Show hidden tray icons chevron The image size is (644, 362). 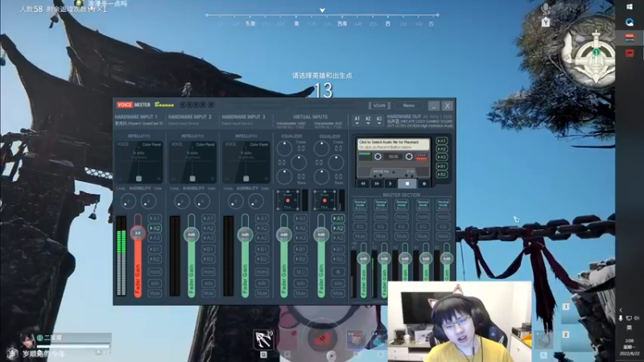pyautogui.click(x=621, y=310)
